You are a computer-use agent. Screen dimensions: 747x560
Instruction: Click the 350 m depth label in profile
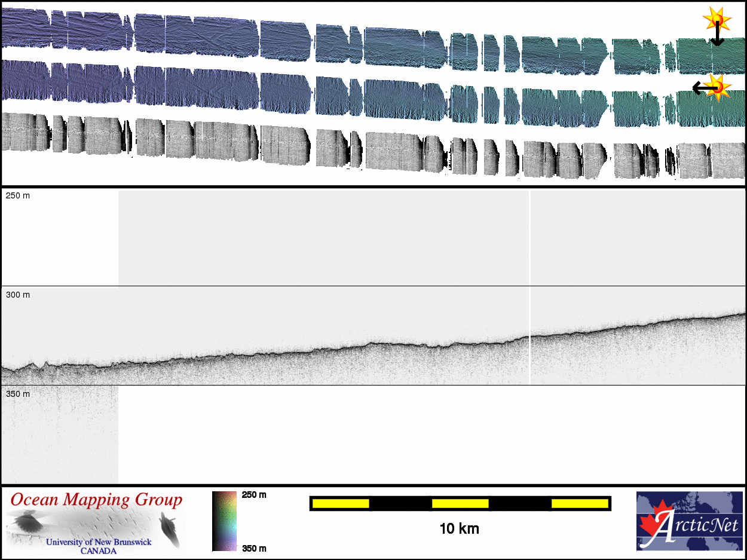tap(18, 394)
